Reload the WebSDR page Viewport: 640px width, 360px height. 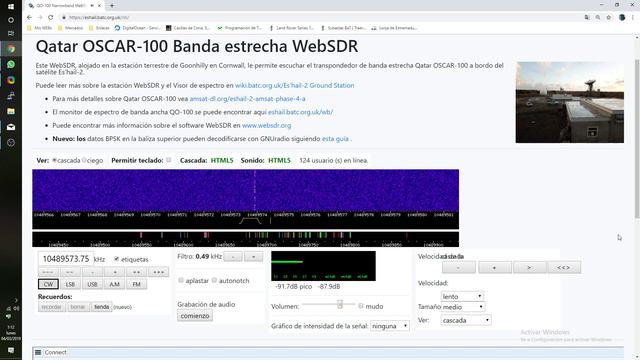tap(51, 17)
